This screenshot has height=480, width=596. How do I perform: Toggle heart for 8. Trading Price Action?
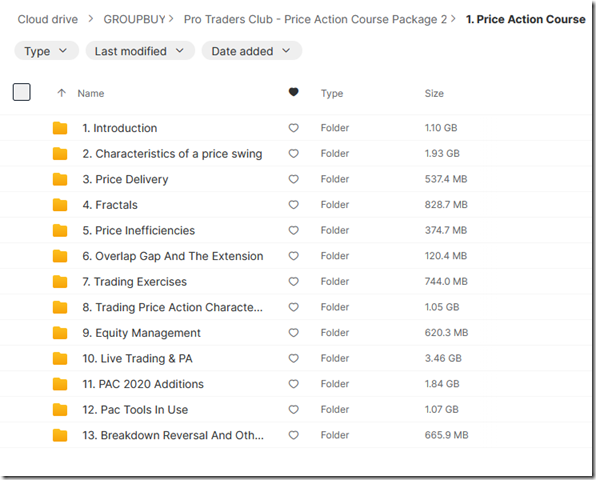click(x=293, y=307)
